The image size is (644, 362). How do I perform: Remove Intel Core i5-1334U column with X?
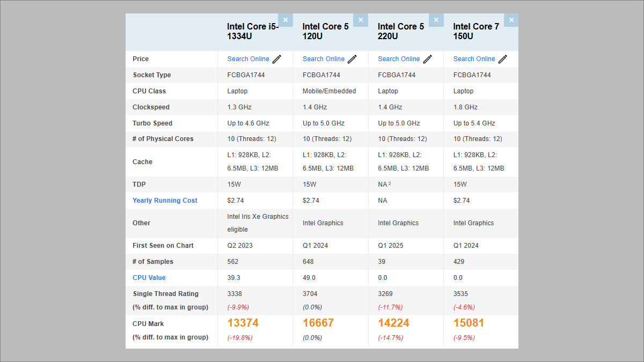tap(286, 20)
